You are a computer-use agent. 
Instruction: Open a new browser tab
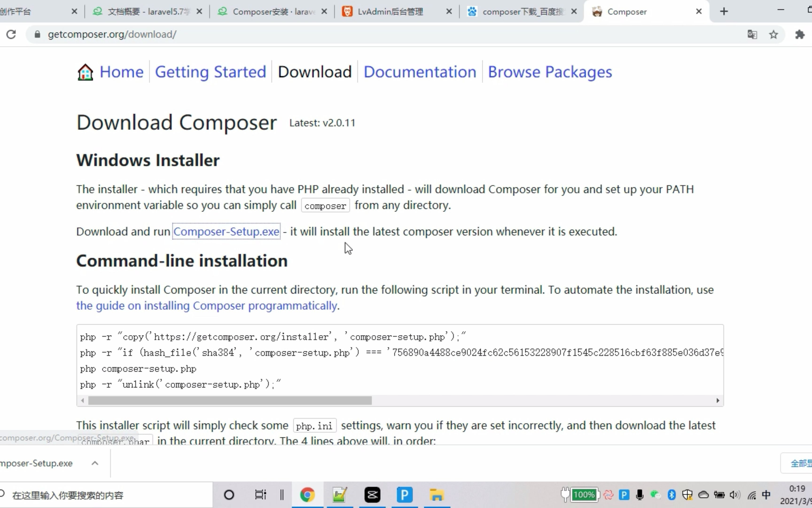(x=724, y=12)
